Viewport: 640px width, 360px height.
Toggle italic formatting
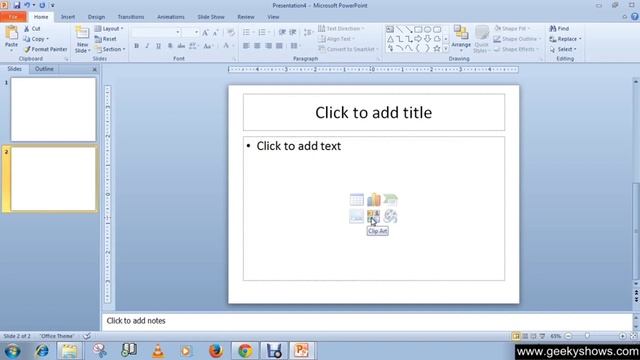point(147,46)
